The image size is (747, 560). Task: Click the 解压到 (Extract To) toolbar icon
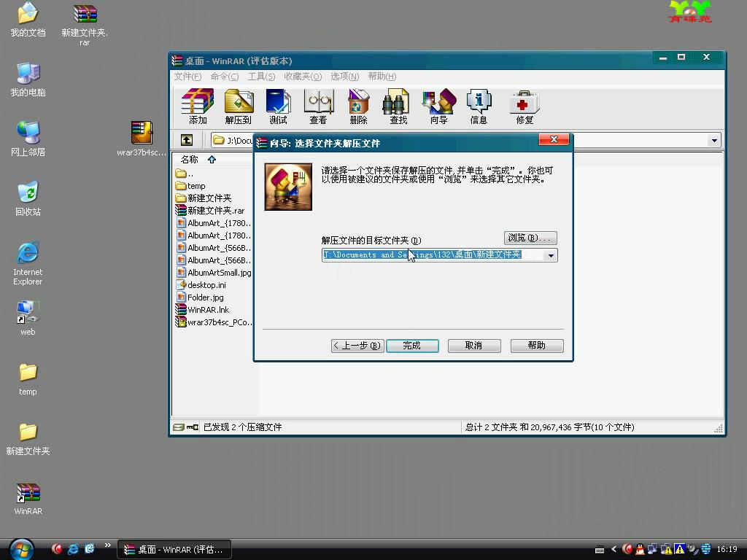point(239,106)
